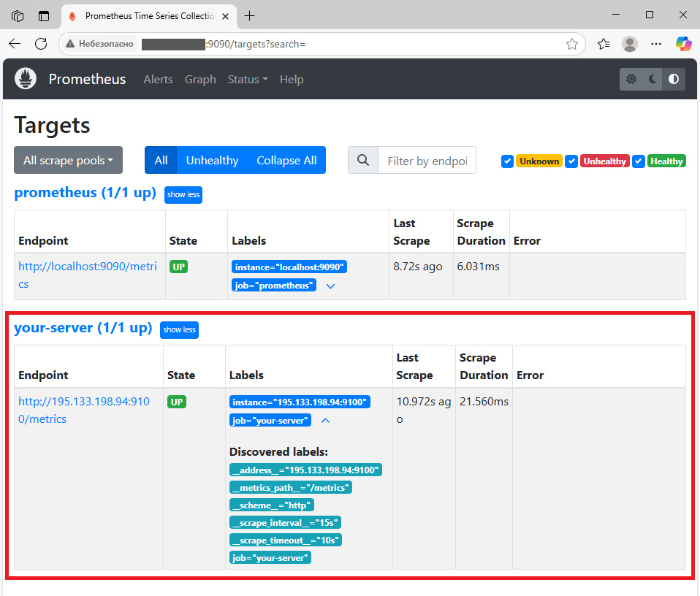This screenshot has height=596, width=700.
Task: Click the job="prometheus" label badge
Action: (274, 286)
